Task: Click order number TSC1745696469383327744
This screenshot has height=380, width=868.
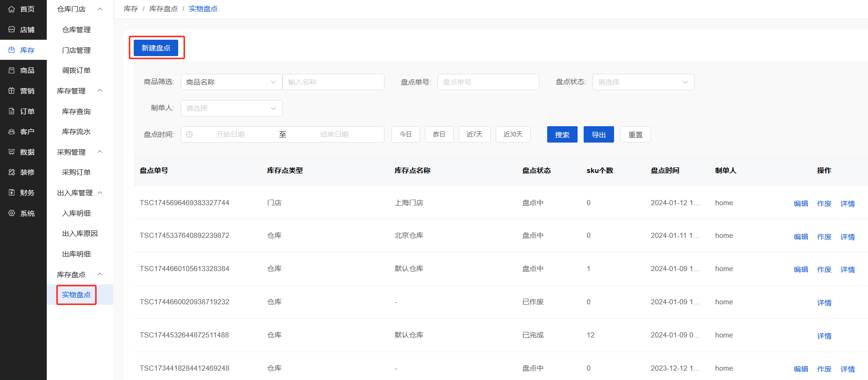Action: click(x=184, y=202)
